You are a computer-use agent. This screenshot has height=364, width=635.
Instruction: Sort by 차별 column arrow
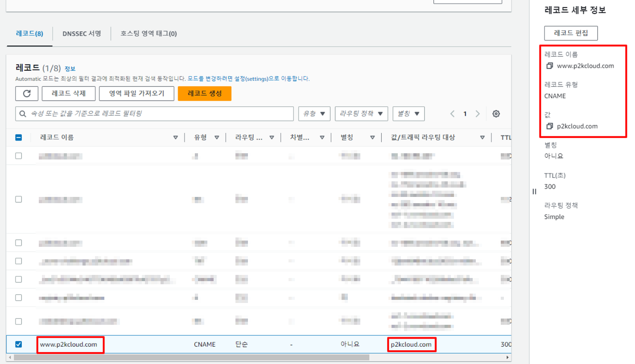(322, 138)
